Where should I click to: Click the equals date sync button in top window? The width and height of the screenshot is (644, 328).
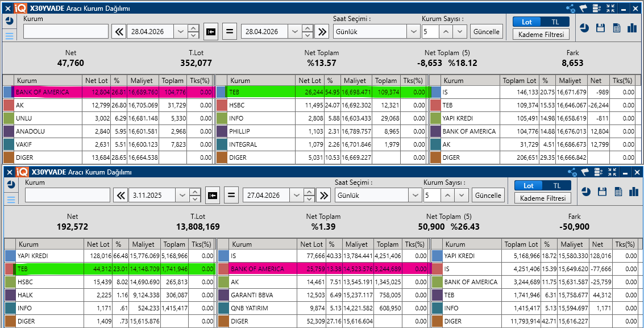(230, 32)
